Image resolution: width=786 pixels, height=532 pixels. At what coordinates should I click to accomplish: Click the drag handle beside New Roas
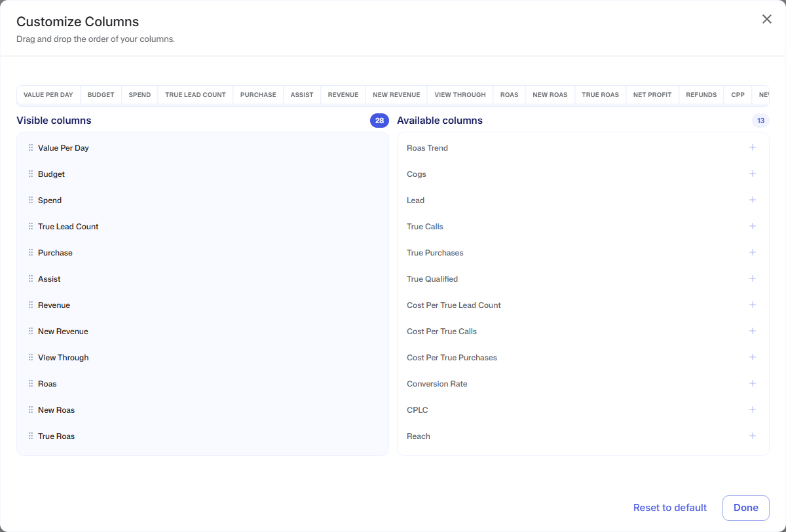[x=31, y=410]
